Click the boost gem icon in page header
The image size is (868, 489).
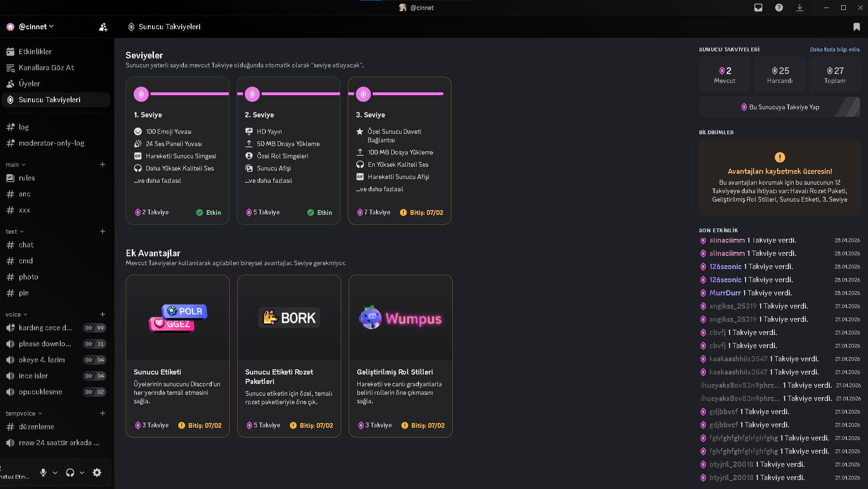pyautogui.click(x=131, y=27)
